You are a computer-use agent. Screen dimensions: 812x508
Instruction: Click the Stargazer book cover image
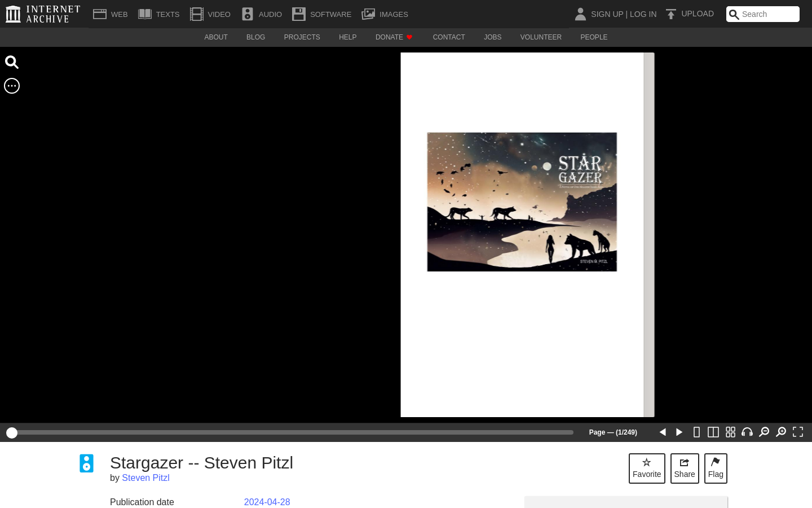click(x=522, y=202)
